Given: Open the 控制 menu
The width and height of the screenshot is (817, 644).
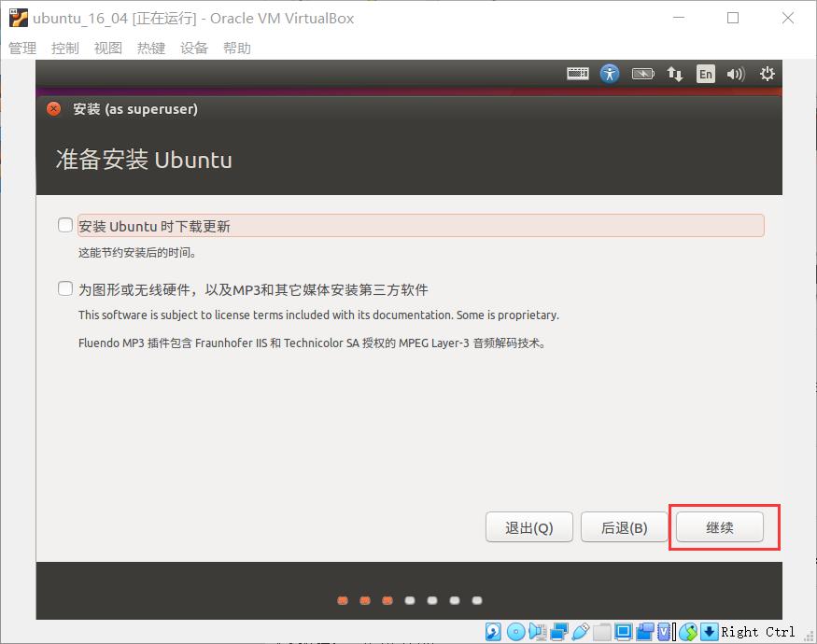Looking at the screenshot, I should [65, 48].
